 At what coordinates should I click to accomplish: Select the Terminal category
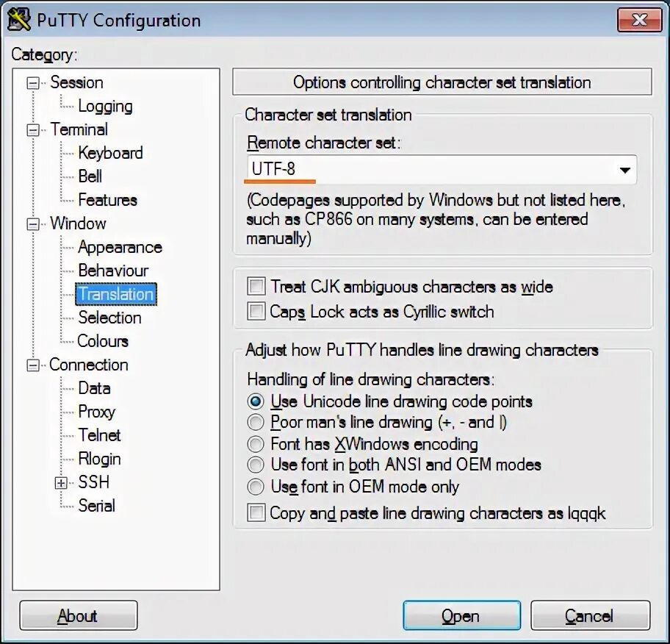click(x=79, y=129)
